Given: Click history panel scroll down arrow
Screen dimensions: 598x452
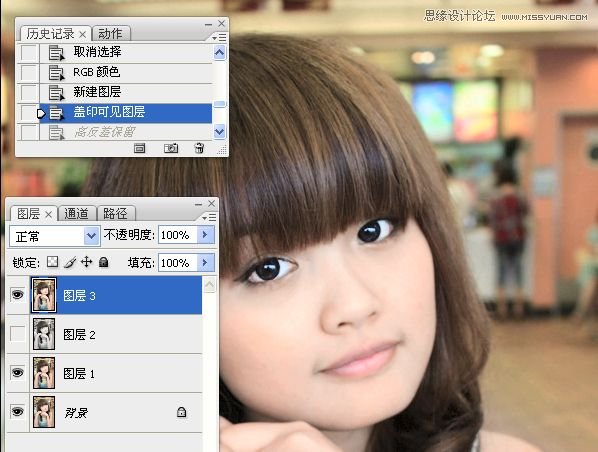Looking at the screenshot, I should [x=220, y=132].
